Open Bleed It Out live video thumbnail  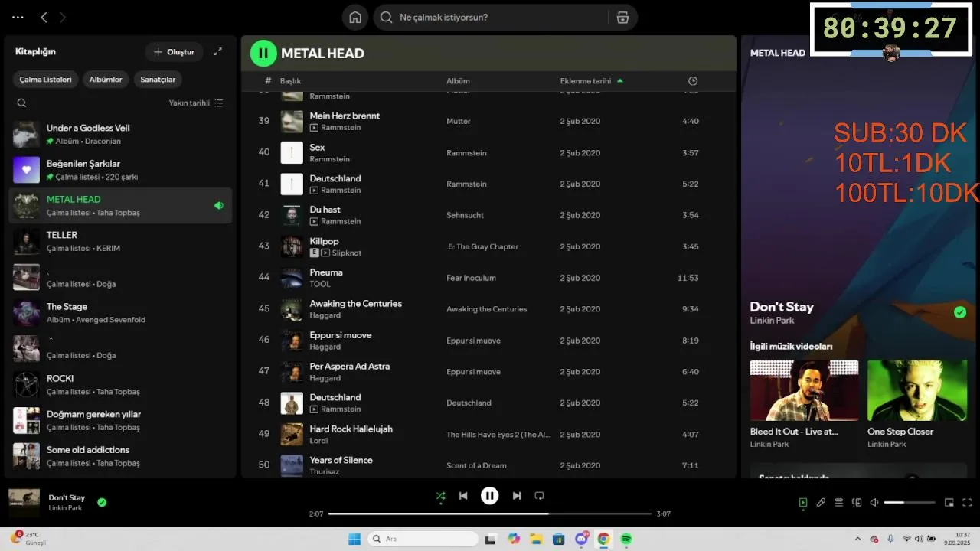click(x=804, y=390)
